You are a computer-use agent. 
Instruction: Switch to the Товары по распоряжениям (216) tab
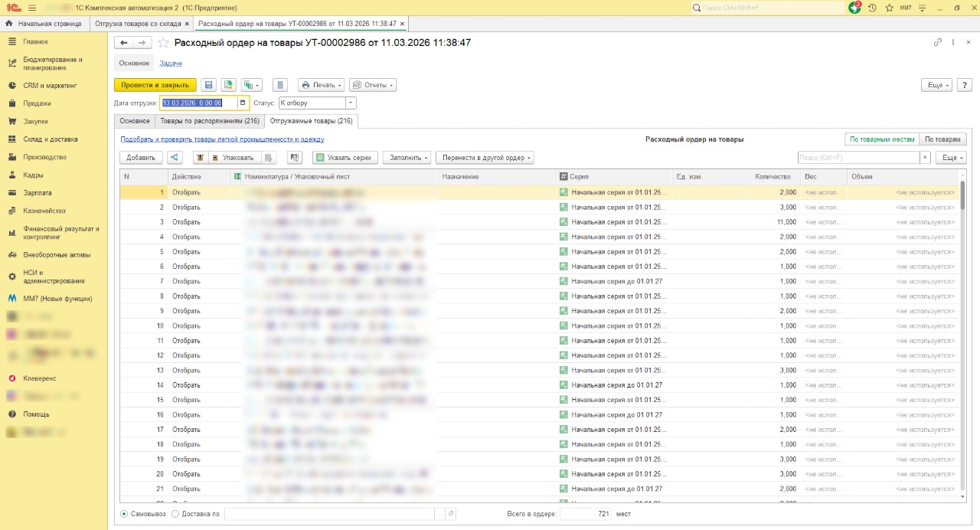click(210, 121)
